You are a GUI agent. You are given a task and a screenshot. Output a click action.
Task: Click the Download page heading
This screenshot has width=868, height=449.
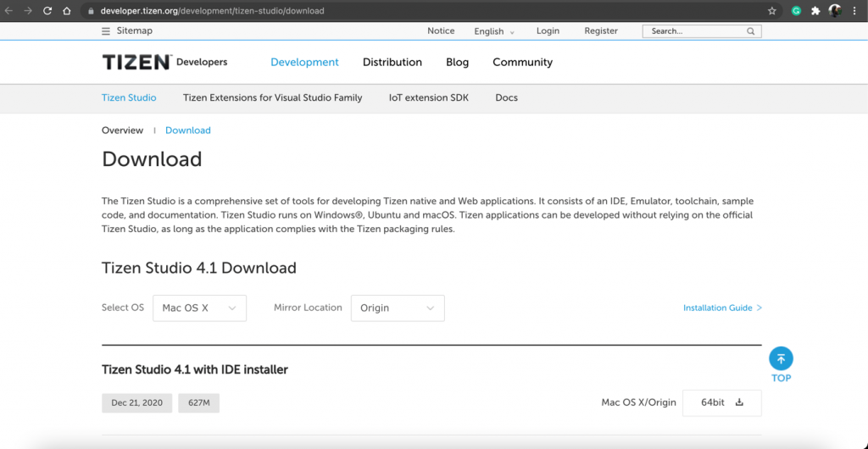click(152, 159)
